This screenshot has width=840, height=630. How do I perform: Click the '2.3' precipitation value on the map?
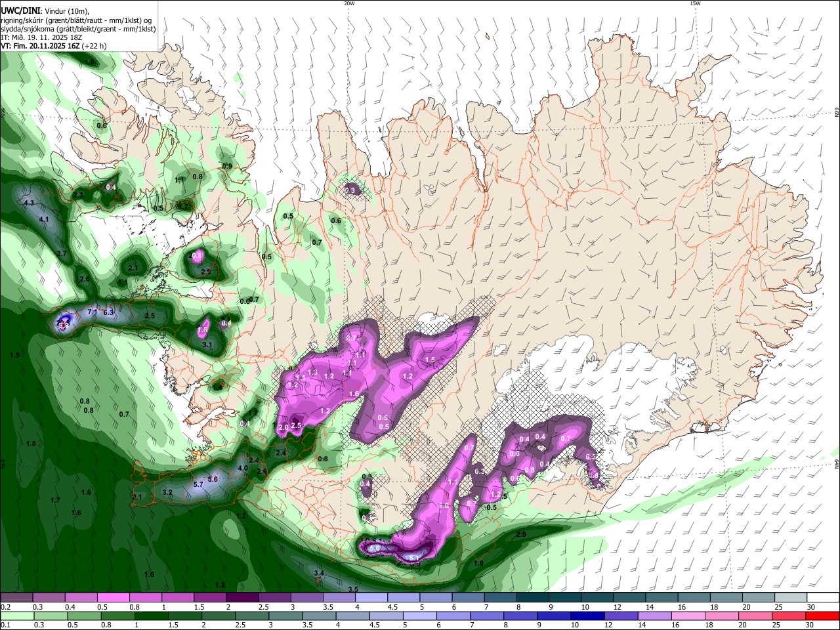pos(78,195)
